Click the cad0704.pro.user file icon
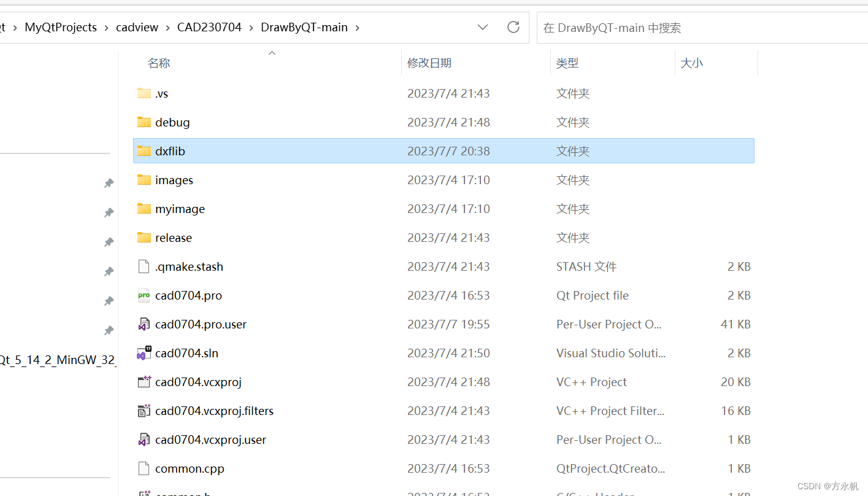The width and height of the screenshot is (868, 496). [144, 324]
